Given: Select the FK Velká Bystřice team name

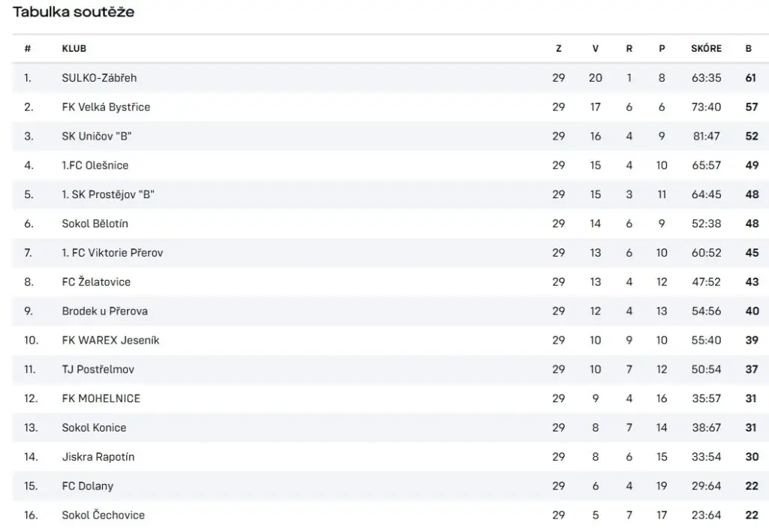Looking at the screenshot, I should [106, 107].
